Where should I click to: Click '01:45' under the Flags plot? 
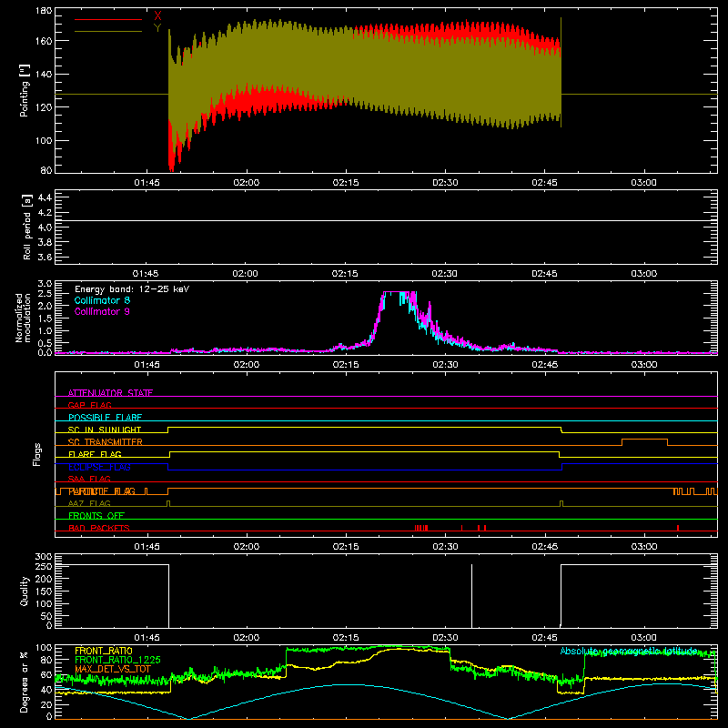tap(147, 547)
